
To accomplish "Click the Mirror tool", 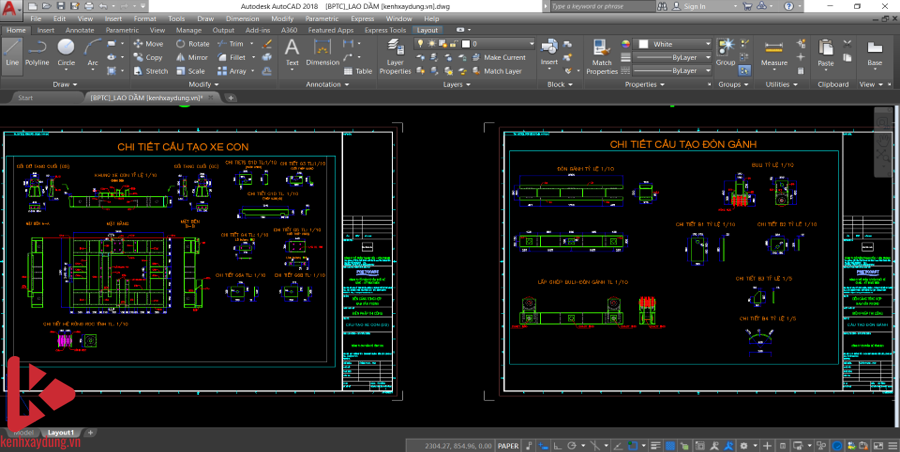I will (192, 58).
